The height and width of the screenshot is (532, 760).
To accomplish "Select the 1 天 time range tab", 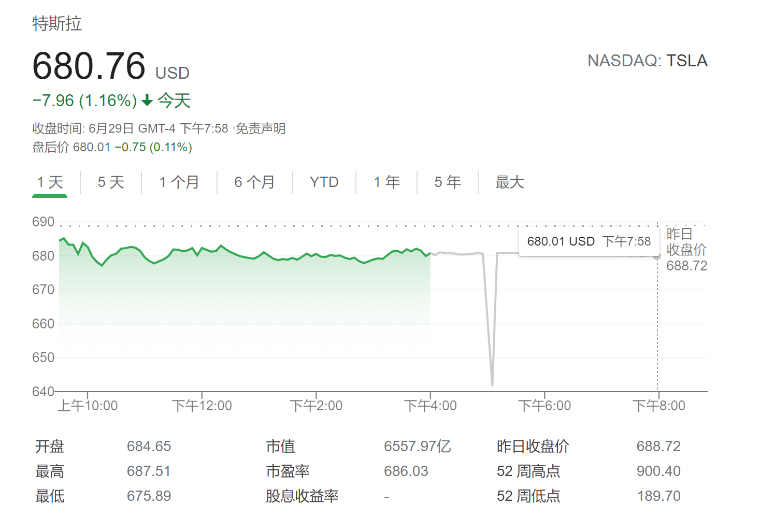I will pos(50,182).
